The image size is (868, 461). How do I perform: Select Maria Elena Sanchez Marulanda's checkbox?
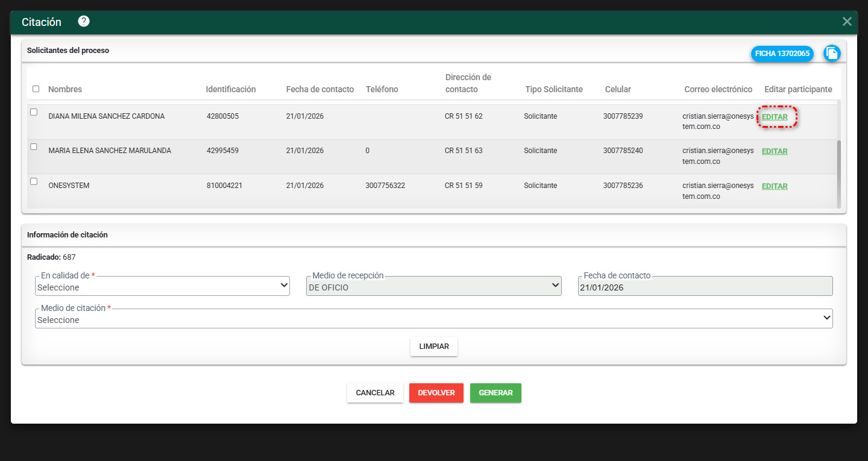[x=34, y=146]
